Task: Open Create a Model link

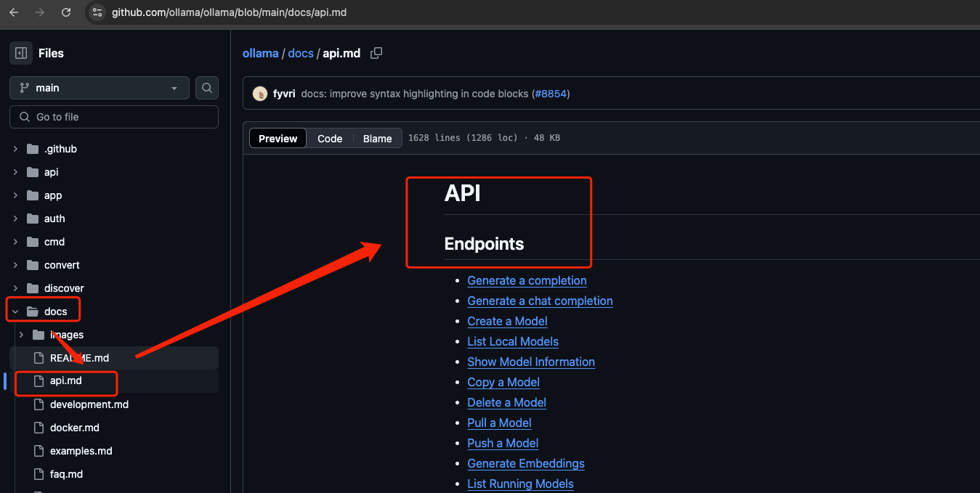Action: 507,321
